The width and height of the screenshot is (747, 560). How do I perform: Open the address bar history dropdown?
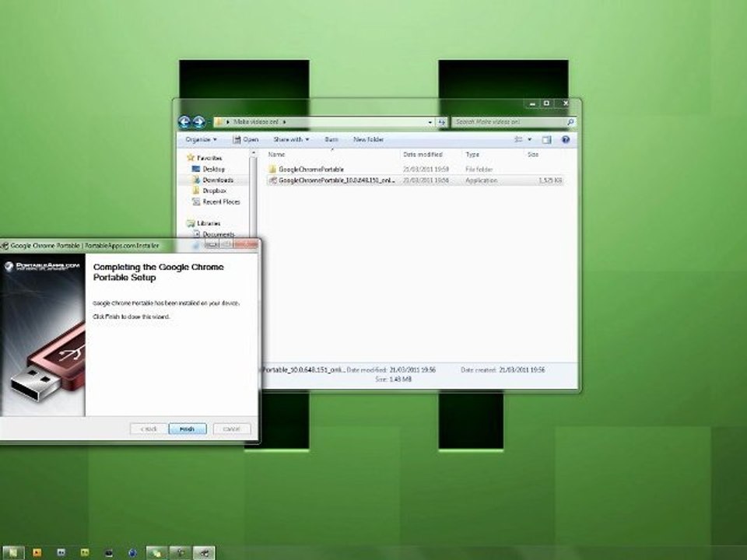(430, 122)
